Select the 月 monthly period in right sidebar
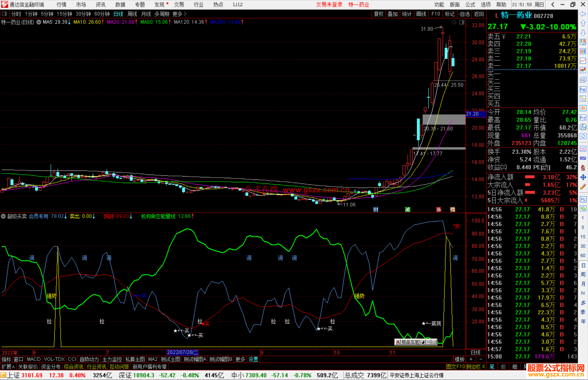Viewport: 588px width, 380px height. coord(583,284)
